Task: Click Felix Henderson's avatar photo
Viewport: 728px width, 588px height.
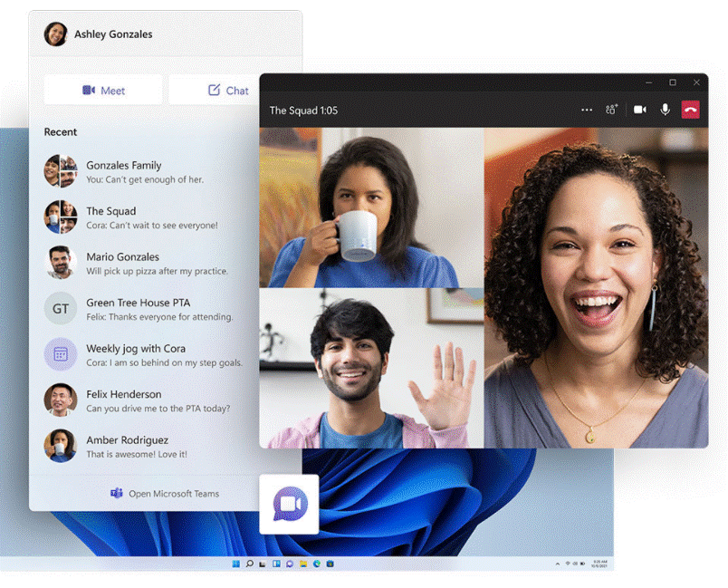Action: tap(61, 400)
